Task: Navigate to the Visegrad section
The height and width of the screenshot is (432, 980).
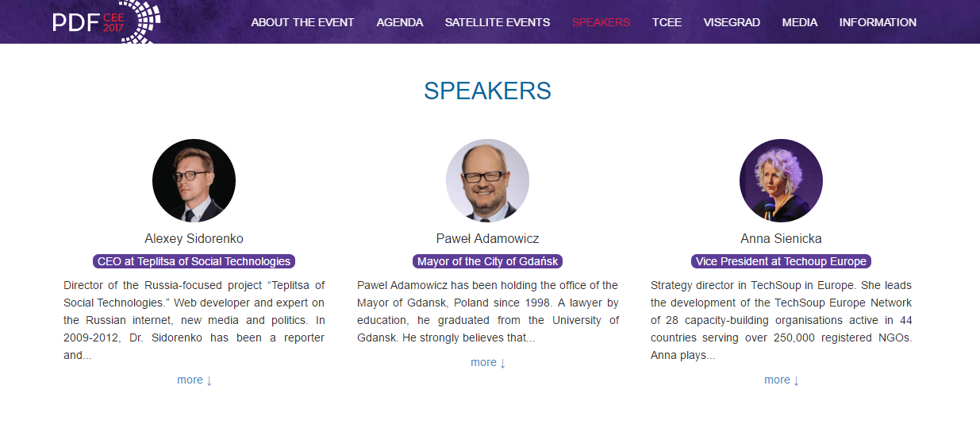Action: coord(732,22)
